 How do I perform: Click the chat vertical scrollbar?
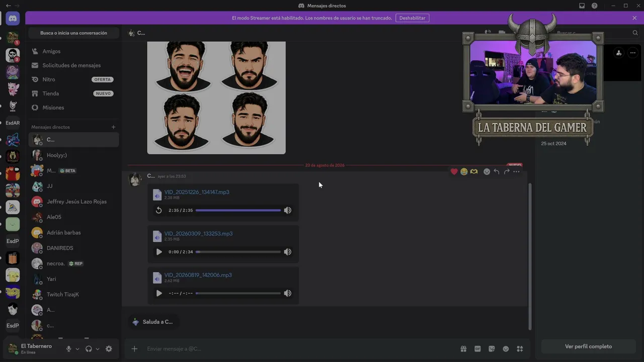(530, 256)
